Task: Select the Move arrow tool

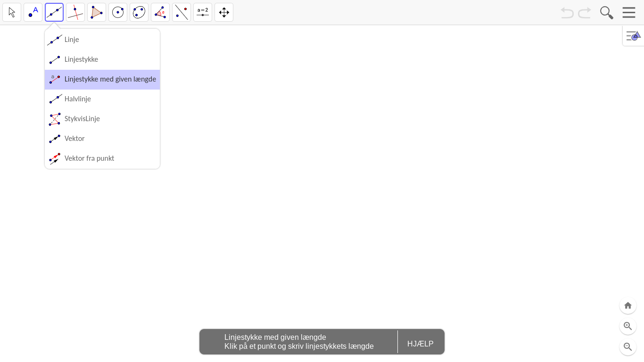Action: point(12,12)
